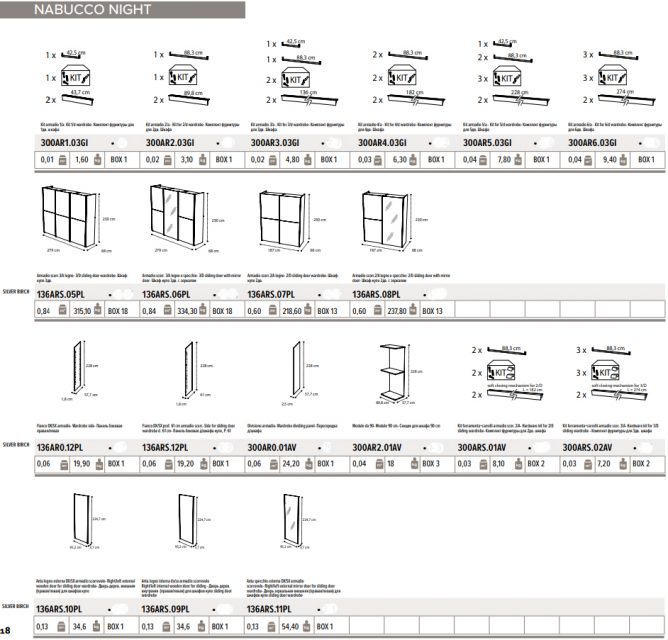Image resolution: width=668 pixels, height=640 pixels.
Task: Click page number 18 at bottom left
Action: click(x=7, y=630)
